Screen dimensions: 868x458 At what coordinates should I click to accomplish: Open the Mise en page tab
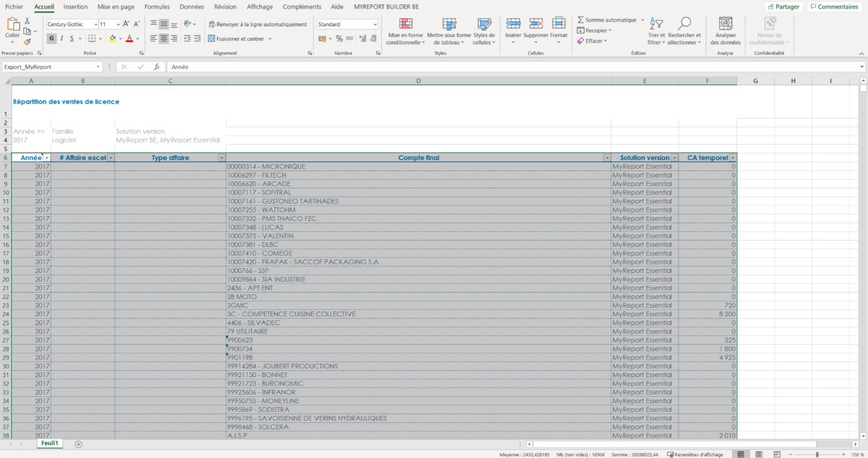tap(116, 7)
